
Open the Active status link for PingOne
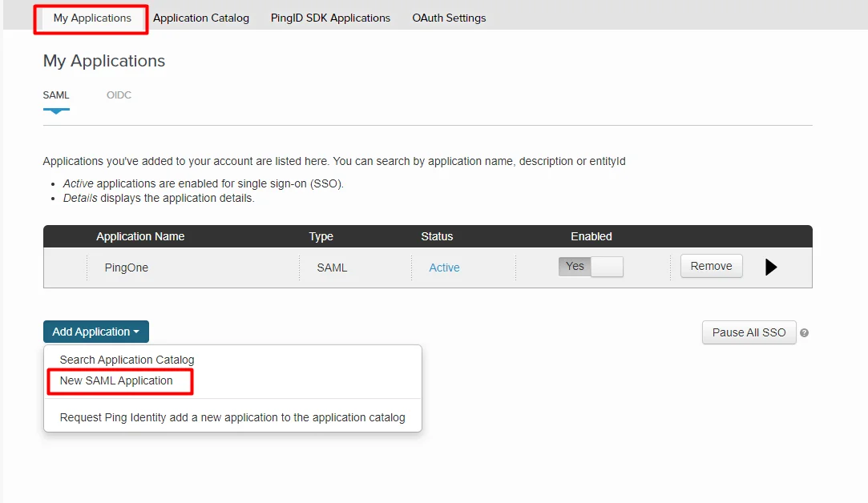pyautogui.click(x=444, y=268)
